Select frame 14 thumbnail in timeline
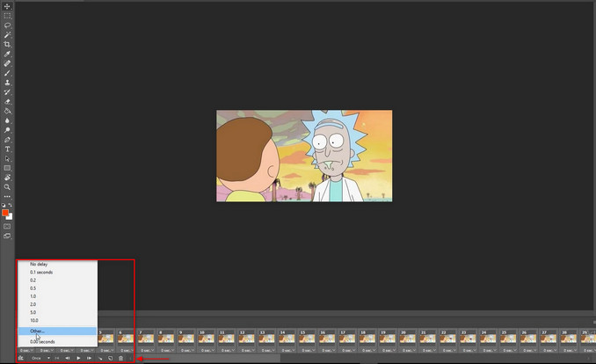 287,338
